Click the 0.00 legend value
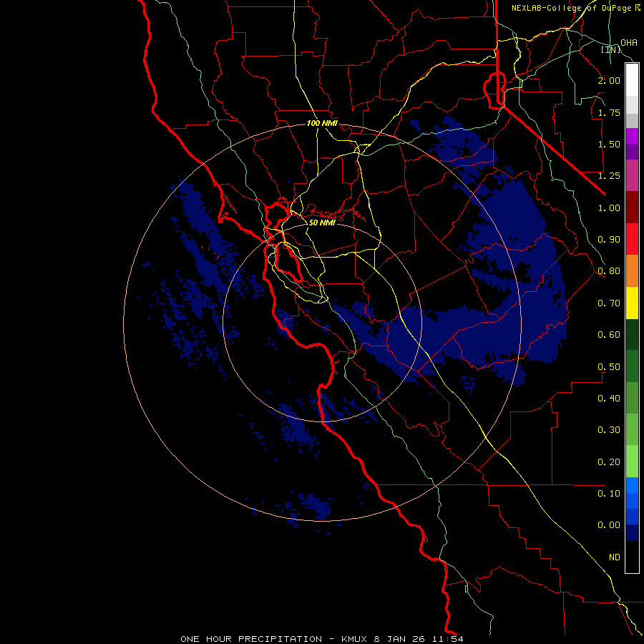 (x=609, y=525)
